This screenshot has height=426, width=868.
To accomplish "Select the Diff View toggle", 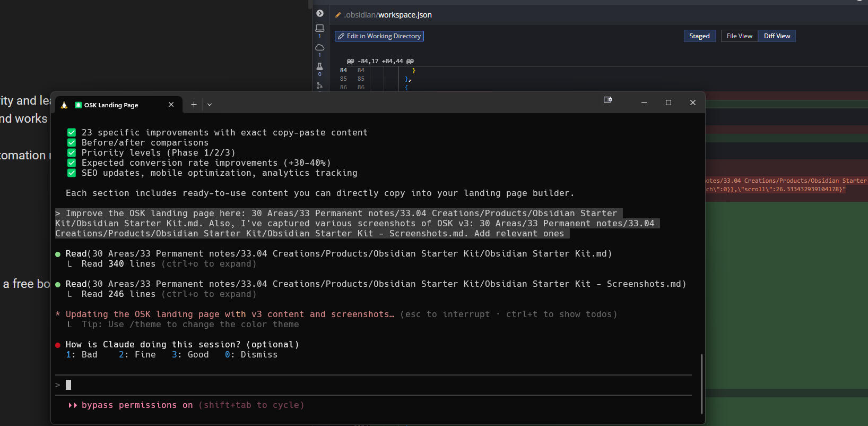I will (777, 36).
